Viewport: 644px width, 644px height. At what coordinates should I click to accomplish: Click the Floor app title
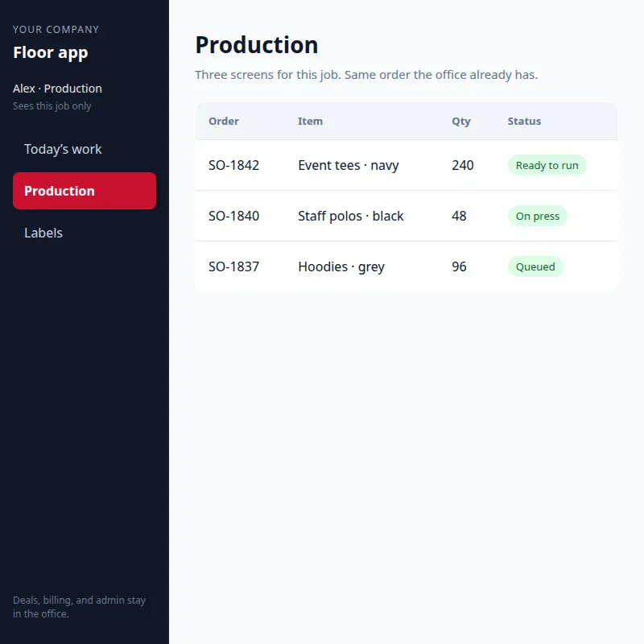pyautogui.click(x=51, y=52)
